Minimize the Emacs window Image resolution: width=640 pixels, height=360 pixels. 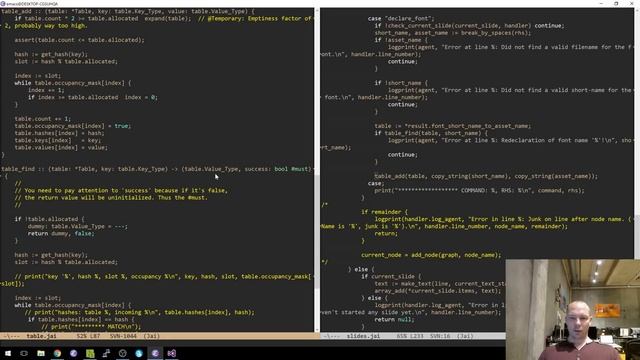click(x=601, y=3)
